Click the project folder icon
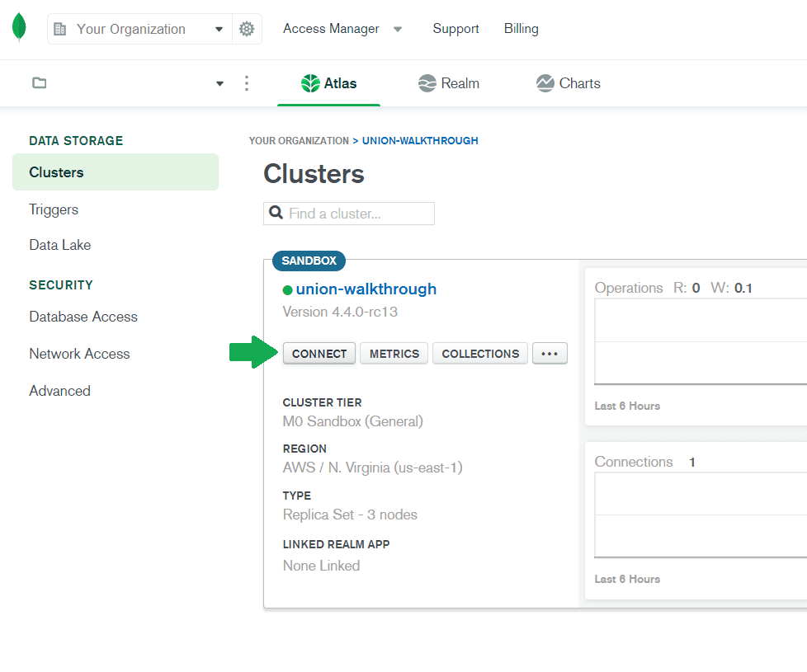 (x=39, y=82)
